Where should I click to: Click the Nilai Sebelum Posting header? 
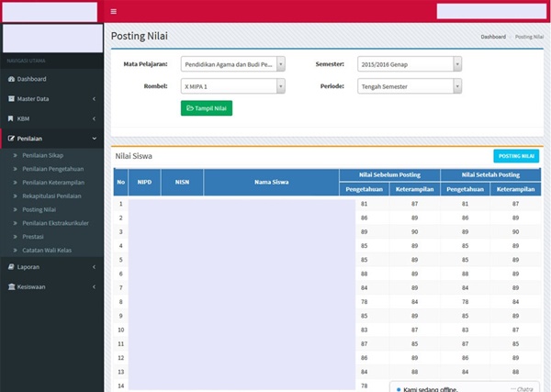tap(389, 175)
